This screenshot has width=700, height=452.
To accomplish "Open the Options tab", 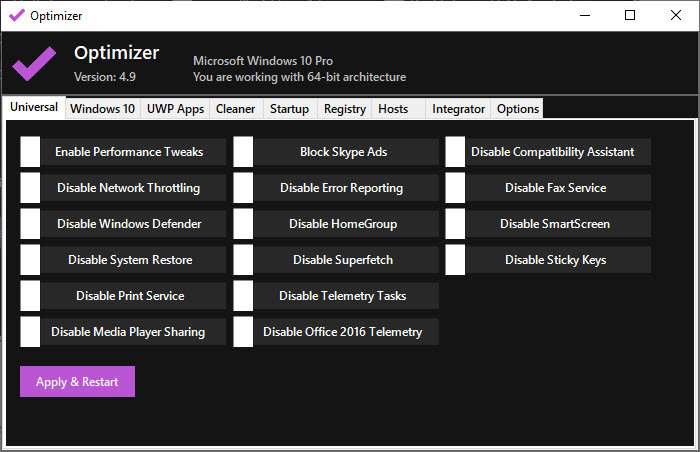I will (x=517, y=109).
